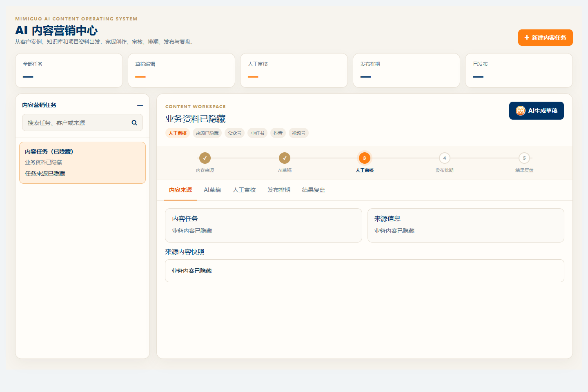Click the 任务来源已隐藏 text
The image size is (588, 392).
pyautogui.click(x=45, y=174)
